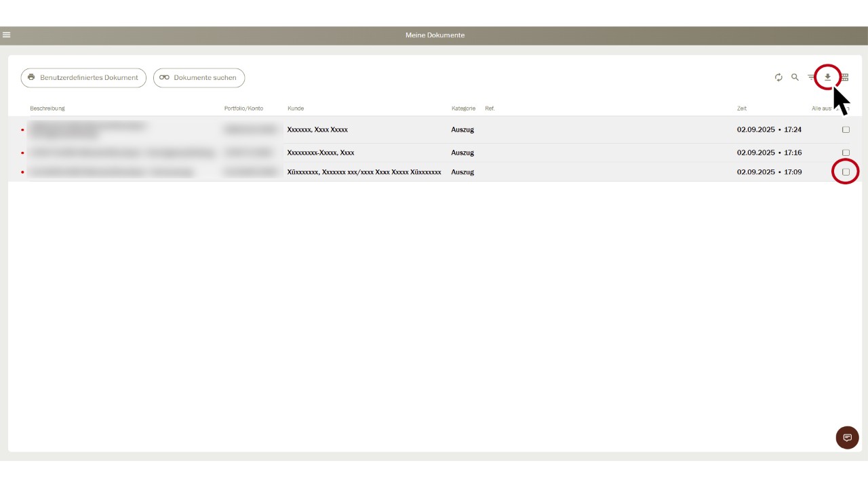868x488 pixels.
Task: Select all via 'Alle auswählen' label
Action: (x=823, y=108)
